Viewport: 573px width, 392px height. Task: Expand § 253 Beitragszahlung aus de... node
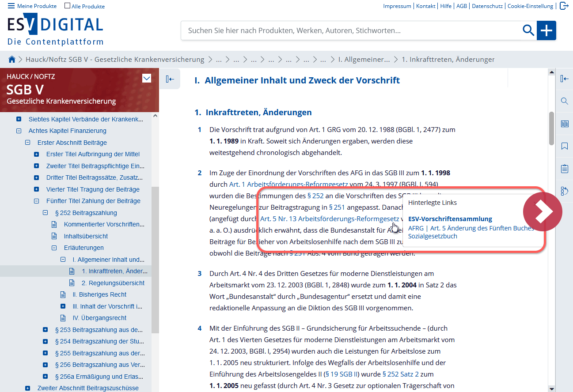pos(45,330)
